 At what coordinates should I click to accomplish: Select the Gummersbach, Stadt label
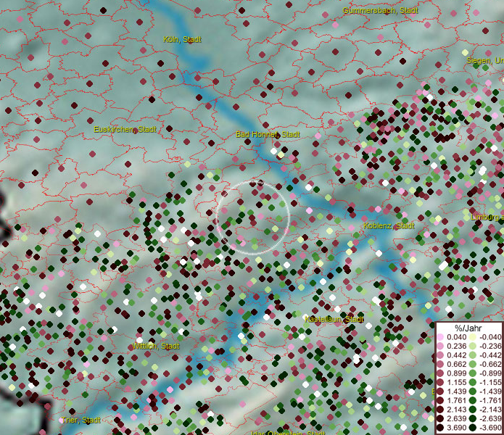tap(380, 10)
